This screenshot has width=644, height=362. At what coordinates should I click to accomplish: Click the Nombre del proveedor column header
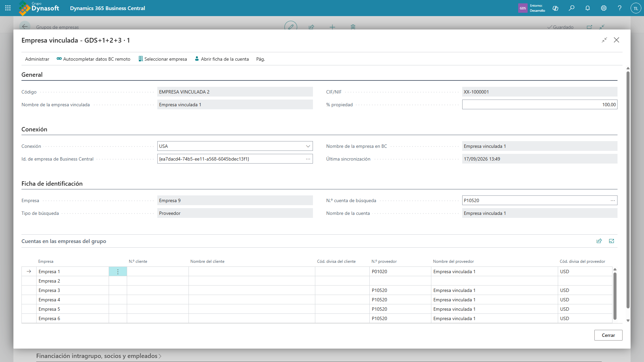453,261
